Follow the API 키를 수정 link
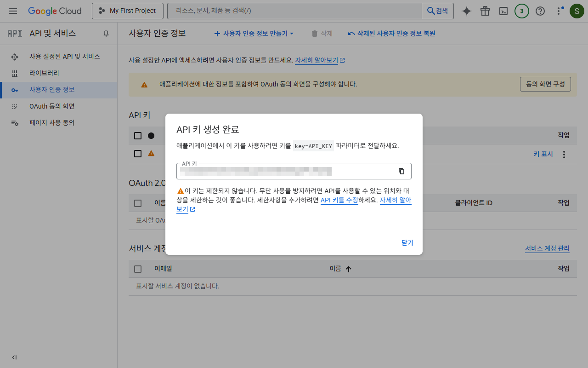588x368 pixels. pyautogui.click(x=339, y=200)
